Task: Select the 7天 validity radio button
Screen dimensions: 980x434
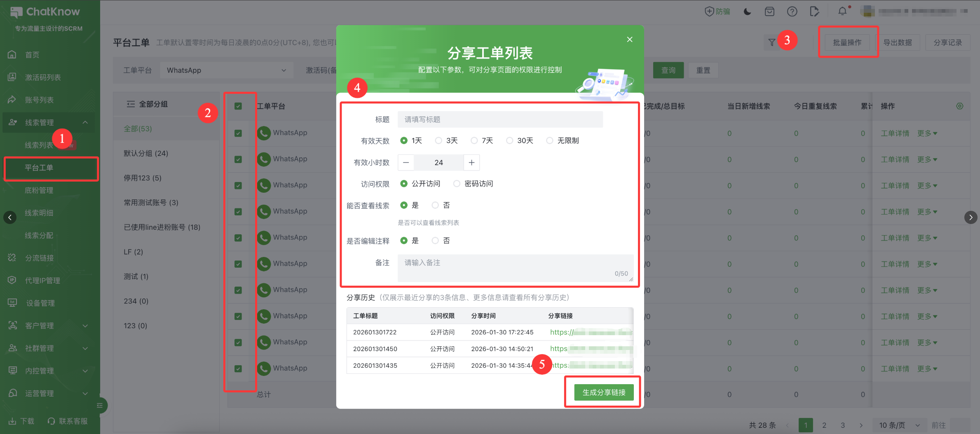Action: [x=474, y=141]
